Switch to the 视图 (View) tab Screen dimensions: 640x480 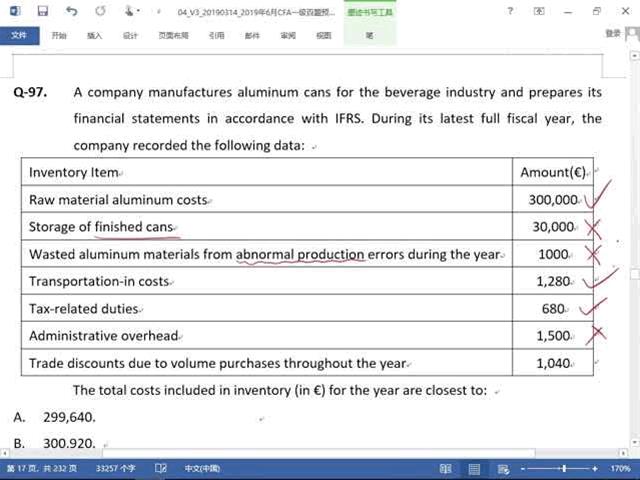pos(324,36)
